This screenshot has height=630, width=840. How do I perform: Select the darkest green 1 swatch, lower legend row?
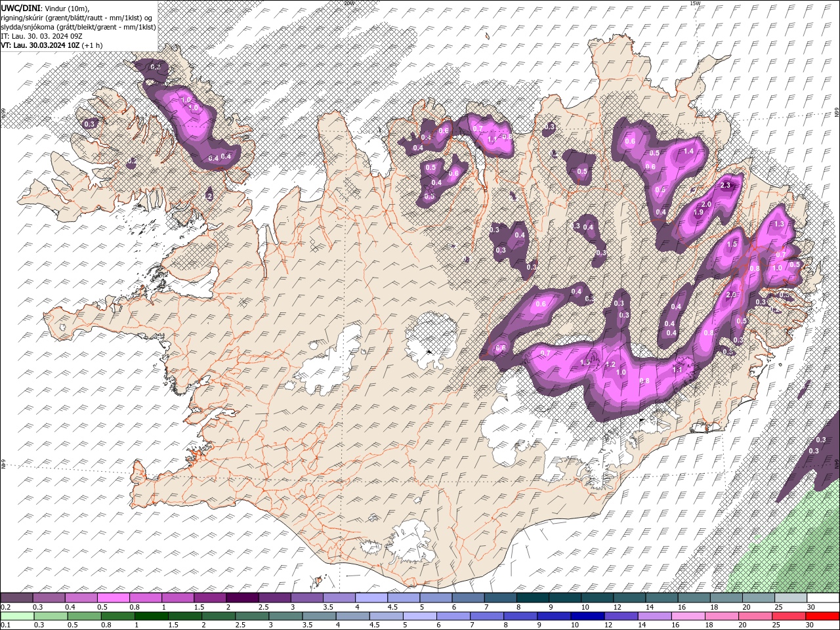151,616
